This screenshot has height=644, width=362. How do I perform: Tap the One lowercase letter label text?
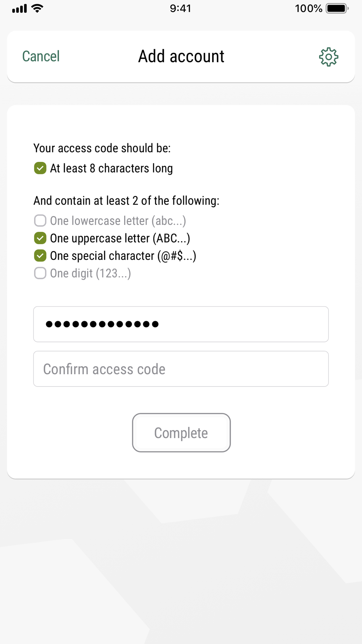pyautogui.click(x=118, y=221)
